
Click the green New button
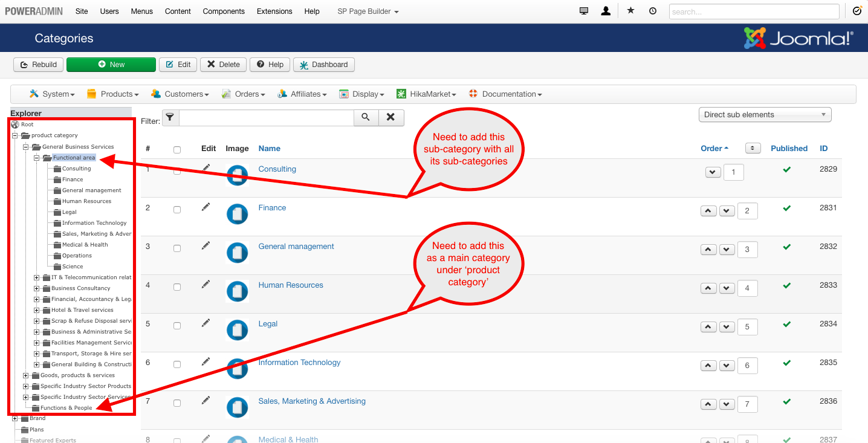[111, 65]
